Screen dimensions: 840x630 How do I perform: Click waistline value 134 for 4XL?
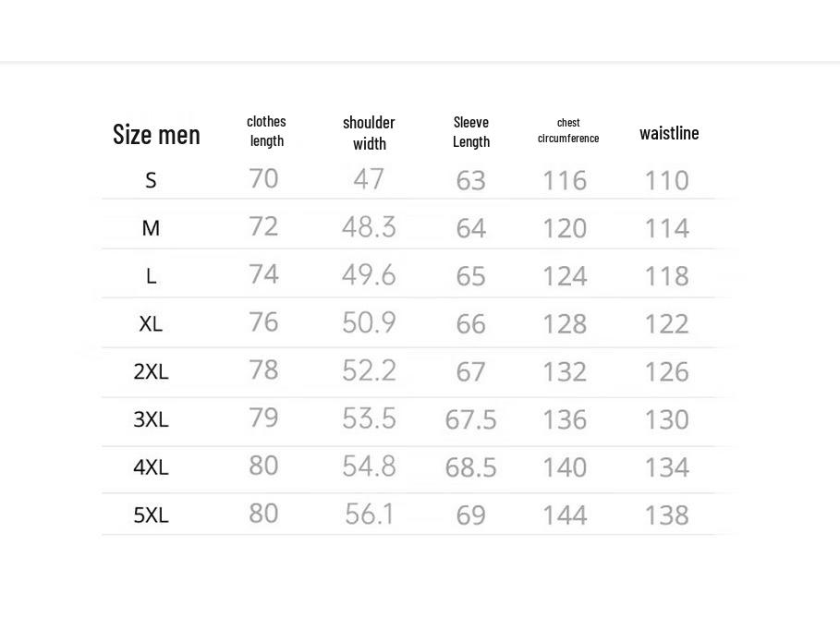[x=666, y=467]
